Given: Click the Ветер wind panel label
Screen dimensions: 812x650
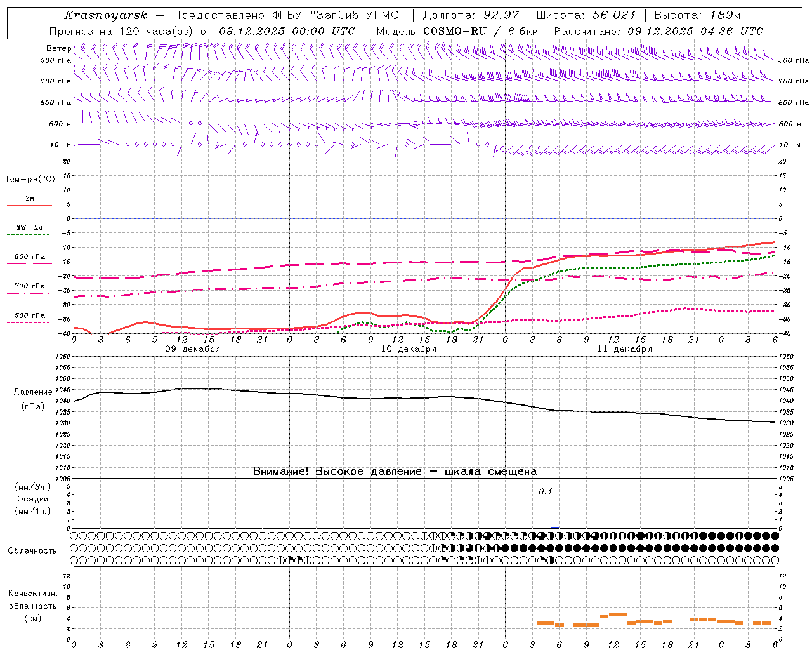Looking at the screenshot, I should 58,48.
